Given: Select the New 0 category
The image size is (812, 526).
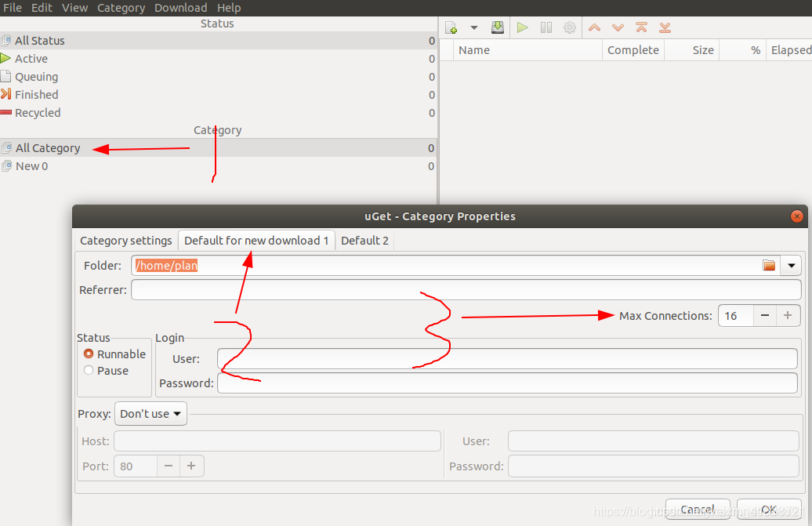Looking at the screenshot, I should point(218,166).
